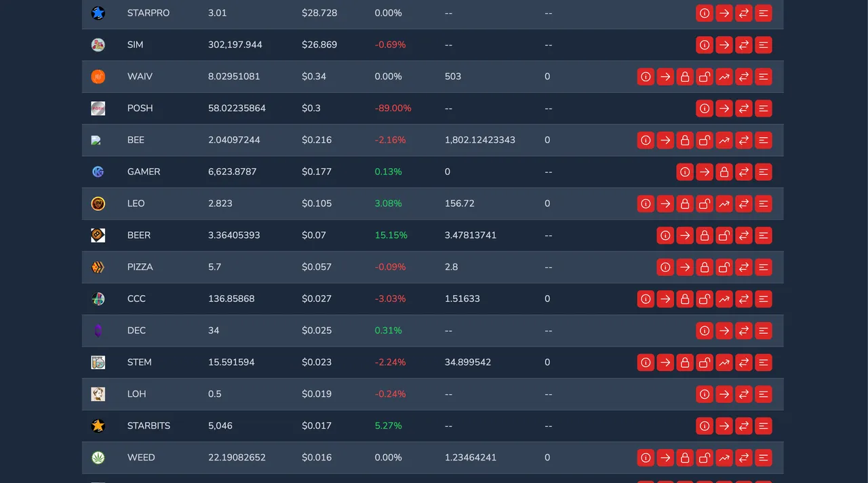Click the swap arrows icon for LEO
868x483 pixels.
(744, 204)
